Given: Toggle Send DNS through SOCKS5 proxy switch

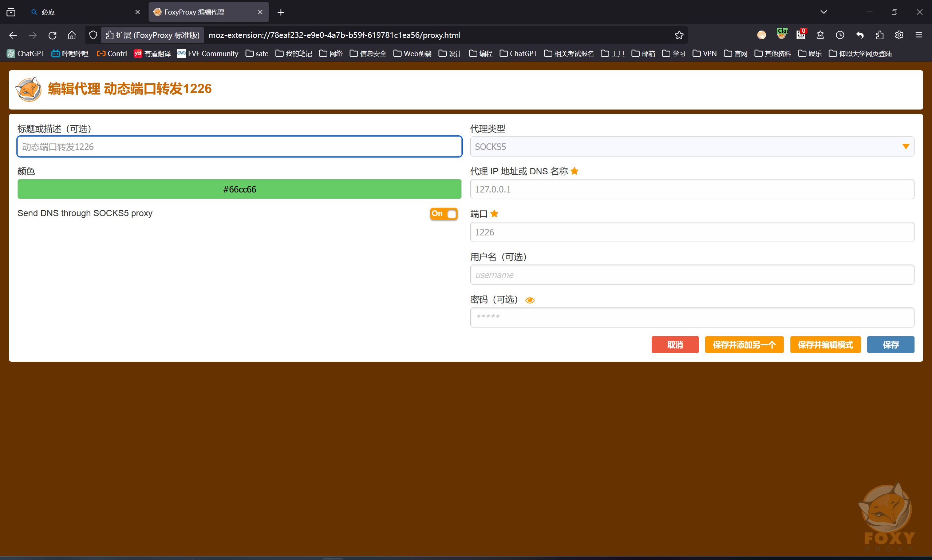Looking at the screenshot, I should coord(443,214).
